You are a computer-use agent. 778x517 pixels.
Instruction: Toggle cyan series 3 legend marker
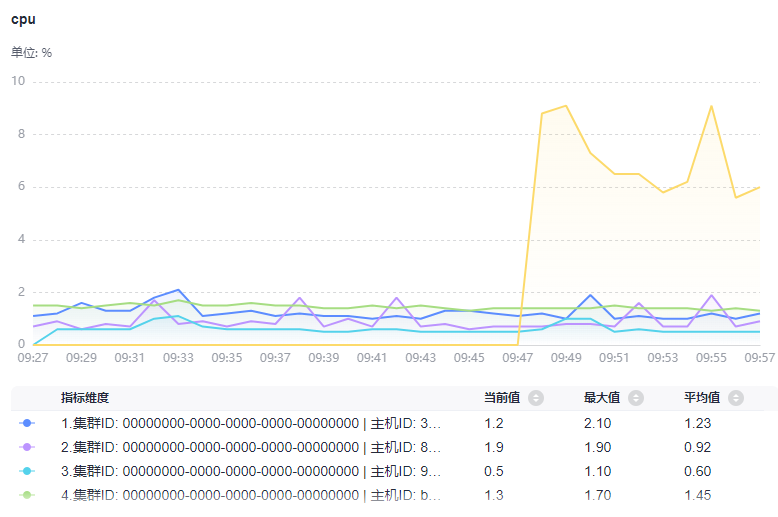[x=27, y=471]
